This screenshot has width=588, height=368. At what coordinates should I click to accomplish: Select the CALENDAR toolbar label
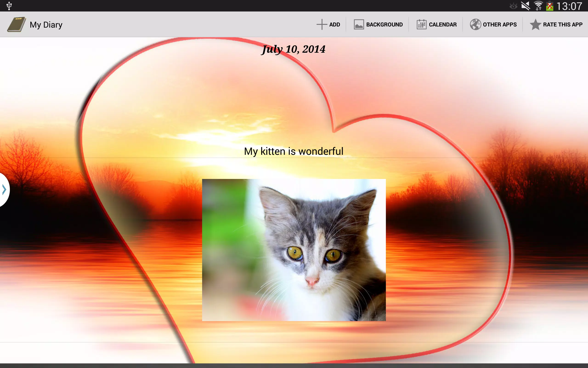[443, 25]
